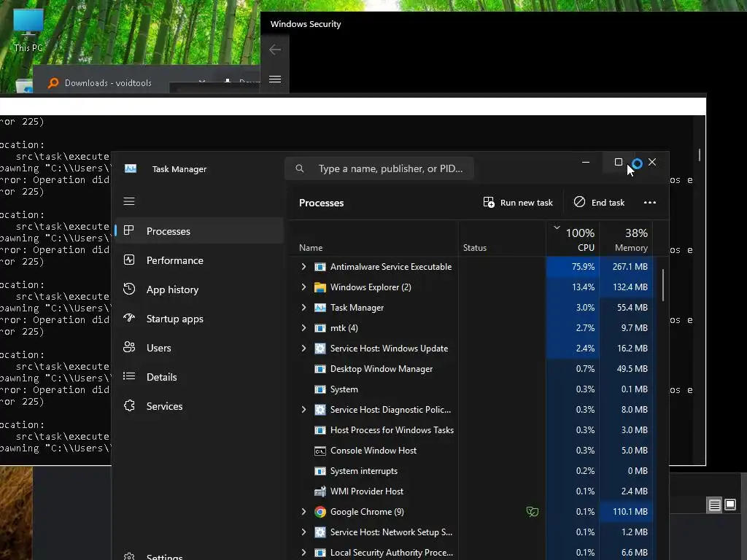
Task: Click the Windows Explorer folder icon
Action: 320,287
